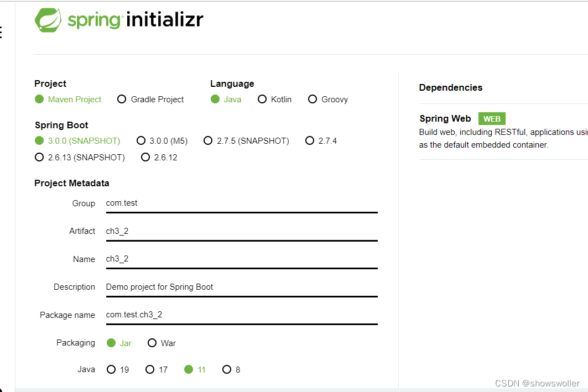Click the Spring leaf logo icon
Viewport: 588px width, 392px height.
(x=48, y=20)
